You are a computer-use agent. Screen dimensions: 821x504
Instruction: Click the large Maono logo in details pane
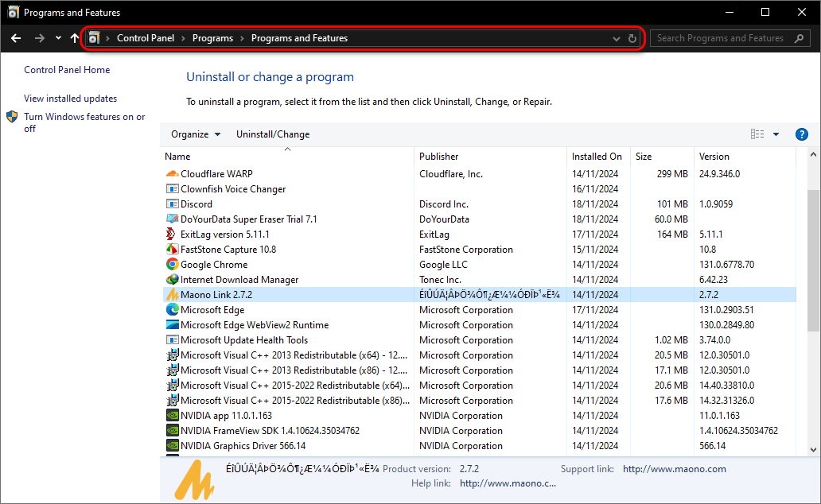pyautogui.click(x=194, y=480)
